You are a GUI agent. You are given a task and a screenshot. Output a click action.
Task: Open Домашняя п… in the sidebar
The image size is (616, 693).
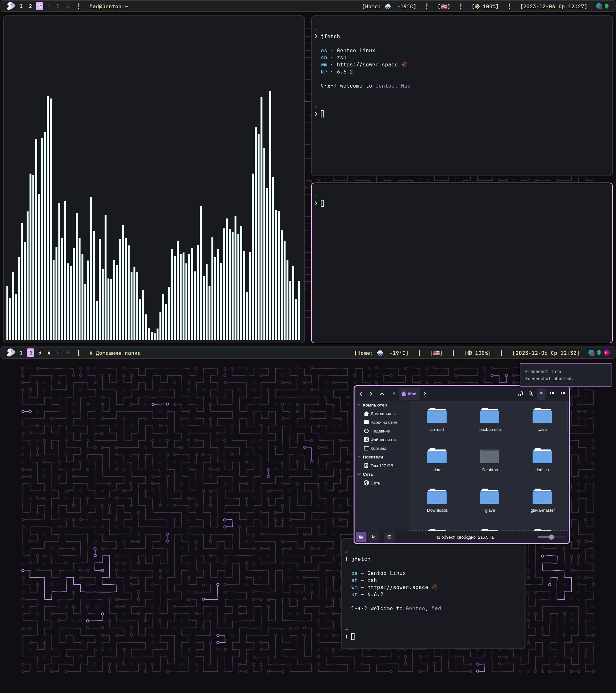[381, 414]
